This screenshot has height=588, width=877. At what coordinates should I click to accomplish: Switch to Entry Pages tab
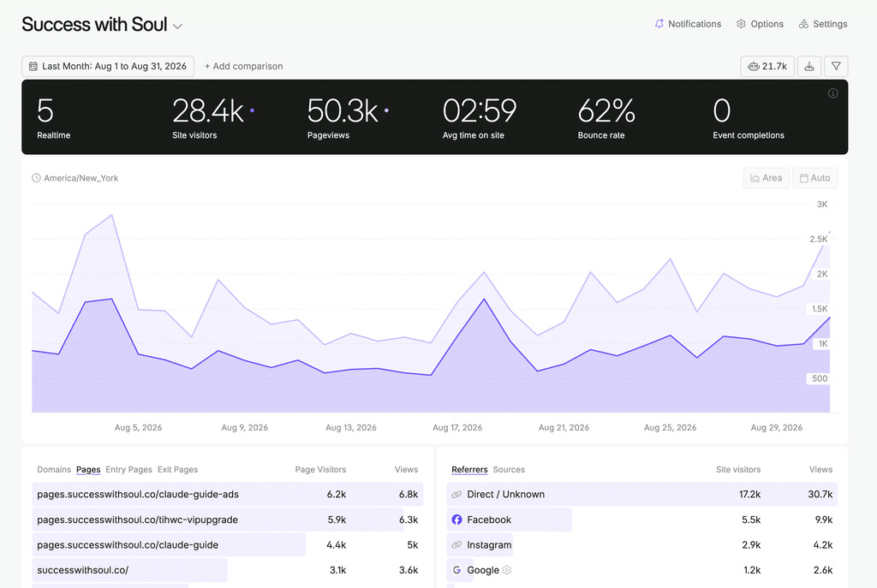pos(128,470)
